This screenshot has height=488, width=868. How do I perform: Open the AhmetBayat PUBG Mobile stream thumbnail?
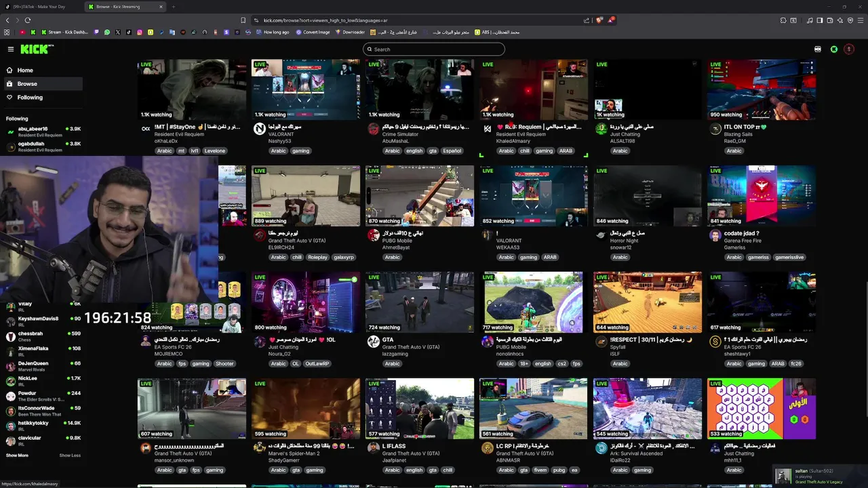pos(420,196)
